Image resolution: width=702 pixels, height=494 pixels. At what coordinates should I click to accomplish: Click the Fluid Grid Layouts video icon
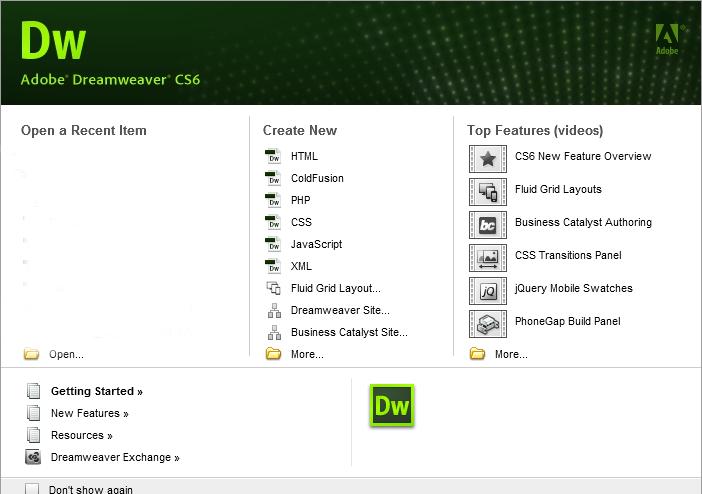click(488, 192)
